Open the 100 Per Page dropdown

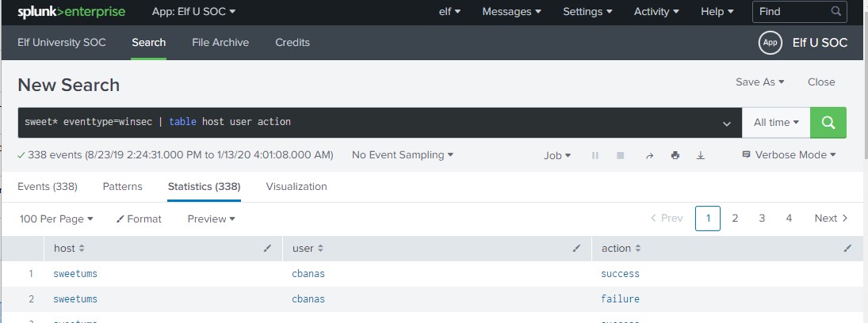coord(56,218)
